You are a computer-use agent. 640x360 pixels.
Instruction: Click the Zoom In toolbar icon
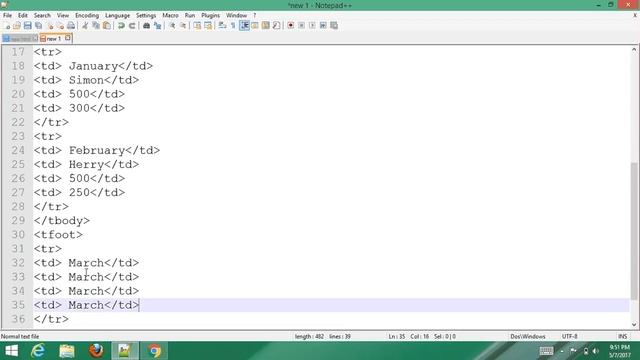[172, 26]
